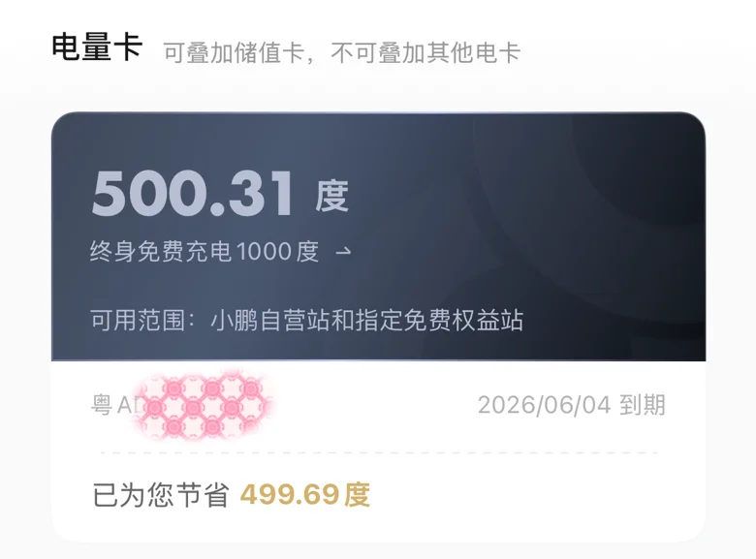Tap the 指定免费权益站 text on the card
This screenshot has height=559, width=756.
click(439, 320)
